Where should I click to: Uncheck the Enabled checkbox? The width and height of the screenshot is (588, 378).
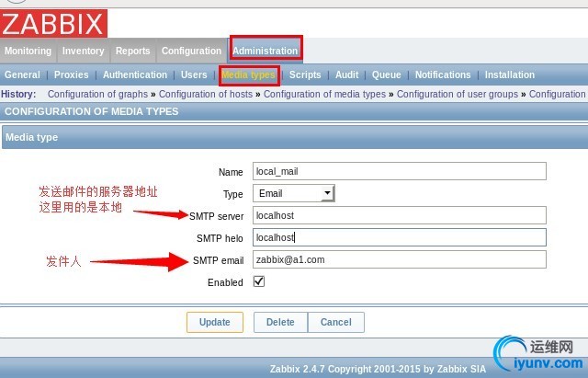259,281
